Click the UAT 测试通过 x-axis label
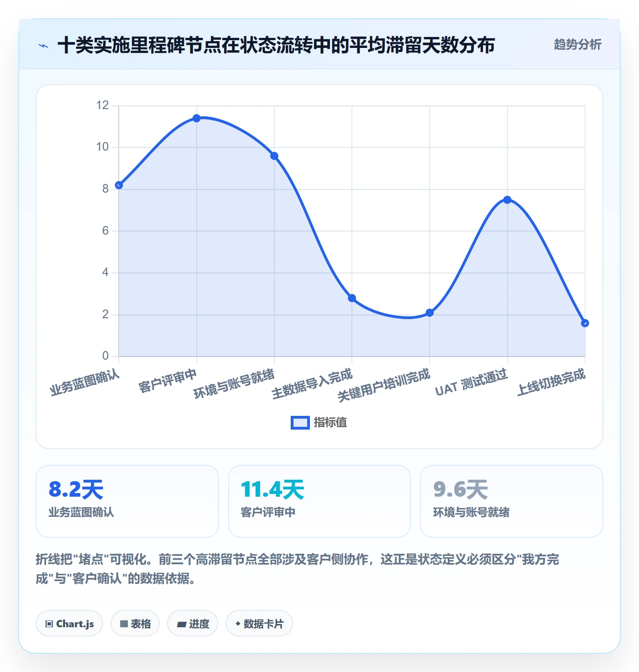Image resolution: width=639 pixels, height=672 pixels. [x=471, y=383]
